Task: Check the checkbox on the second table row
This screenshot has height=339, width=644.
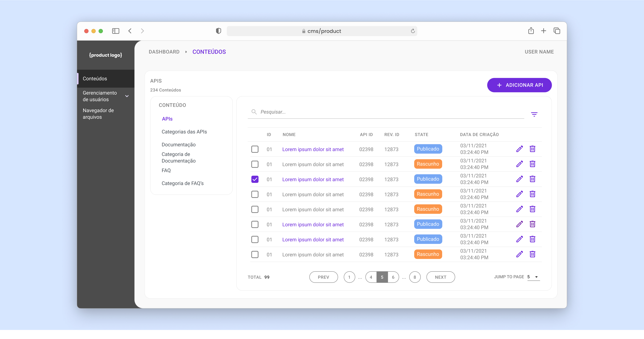Action: [255, 164]
